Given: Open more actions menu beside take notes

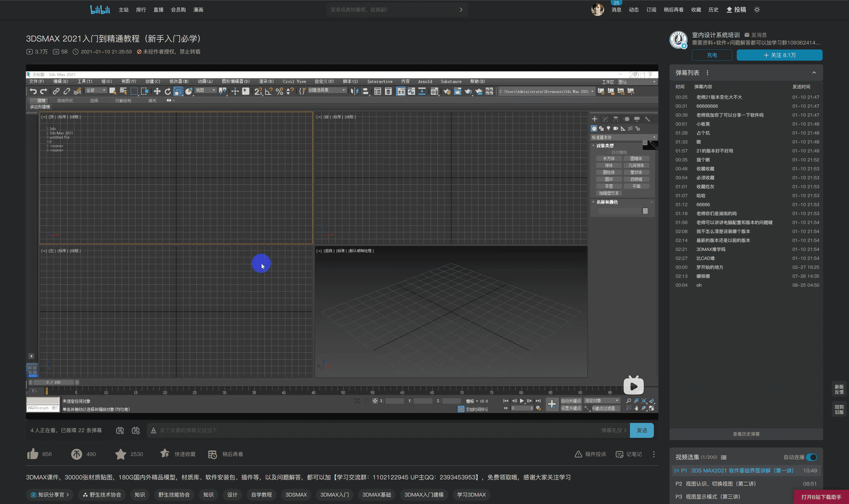Looking at the screenshot, I should pos(654,454).
